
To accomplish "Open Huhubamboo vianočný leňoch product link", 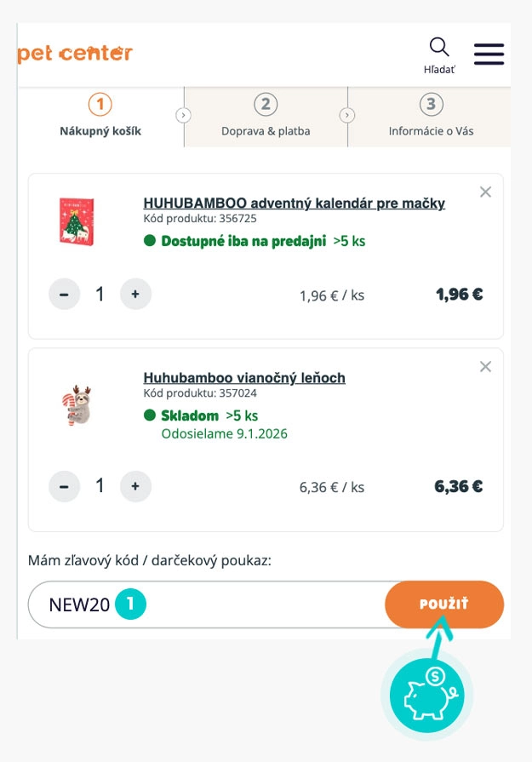I will [x=244, y=378].
